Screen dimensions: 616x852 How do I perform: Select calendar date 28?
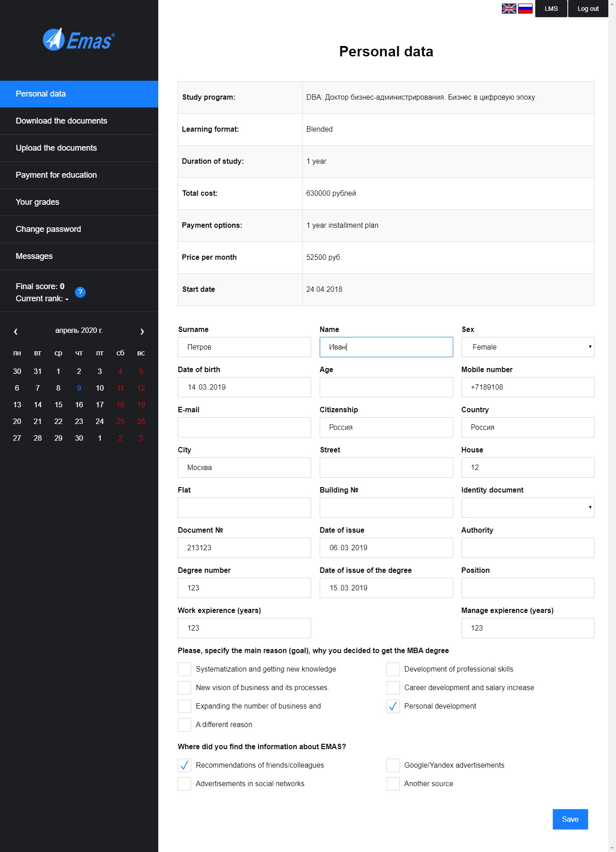37,438
